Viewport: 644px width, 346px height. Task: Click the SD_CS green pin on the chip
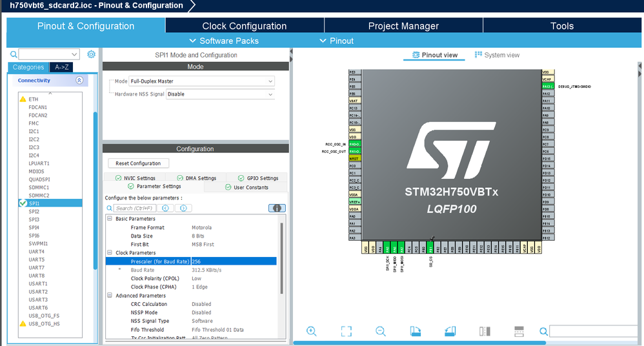point(430,248)
